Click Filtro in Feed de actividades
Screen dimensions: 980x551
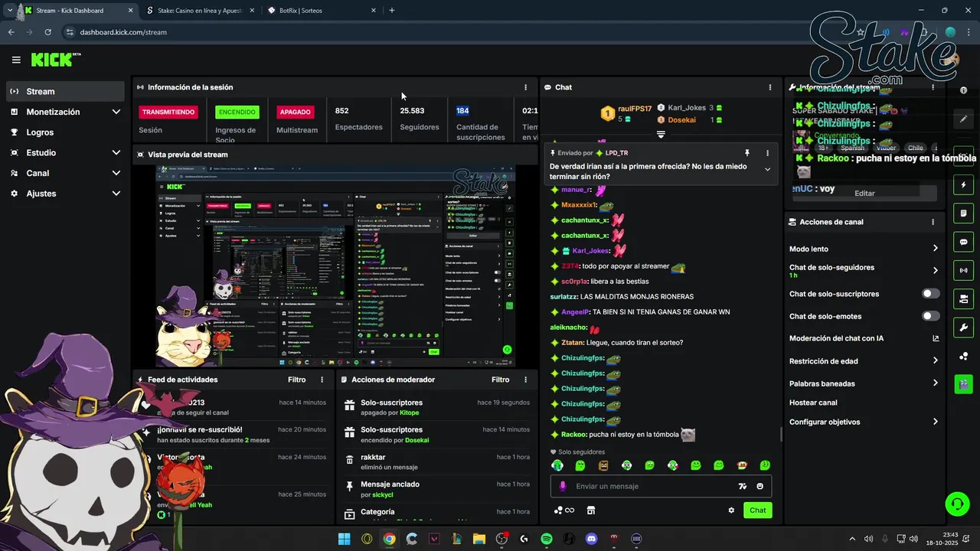tap(297, 380)
